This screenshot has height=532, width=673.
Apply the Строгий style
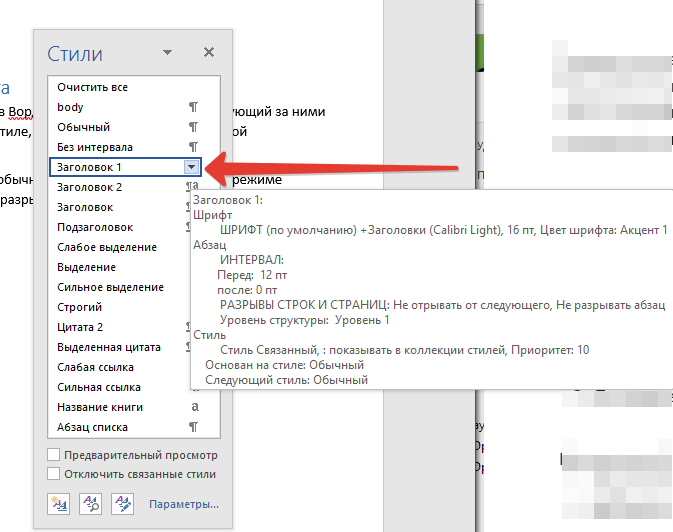(x=119, y=307)
